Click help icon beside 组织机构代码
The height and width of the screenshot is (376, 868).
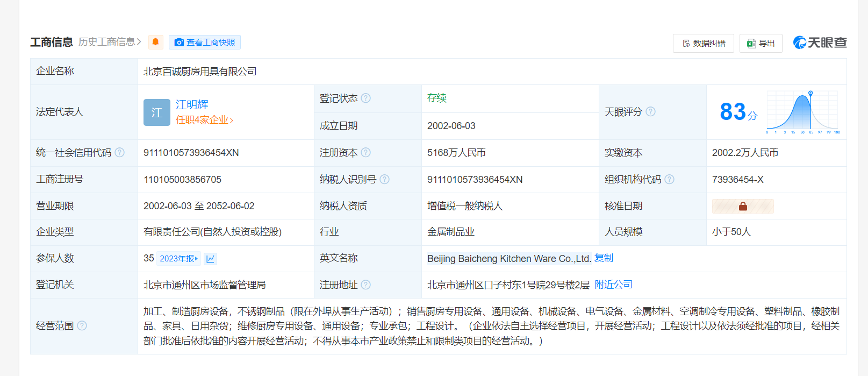tap(669, 179)
